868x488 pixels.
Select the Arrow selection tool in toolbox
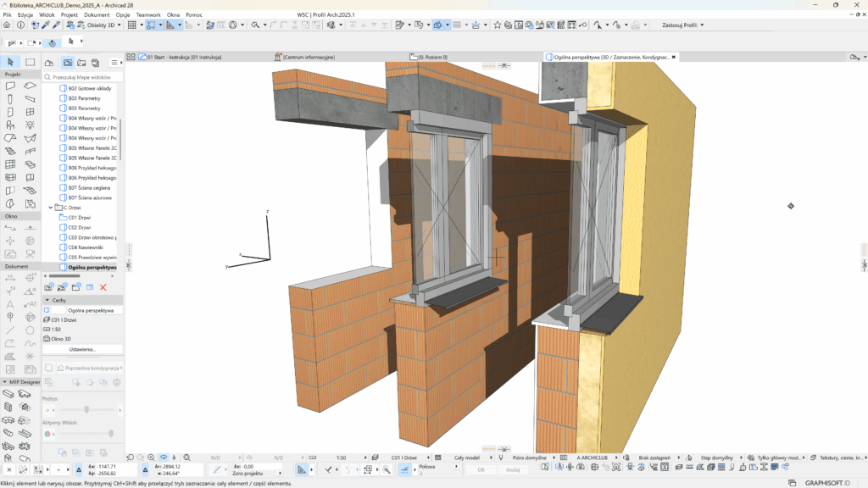pyautogui.click(x=10, y=62)
